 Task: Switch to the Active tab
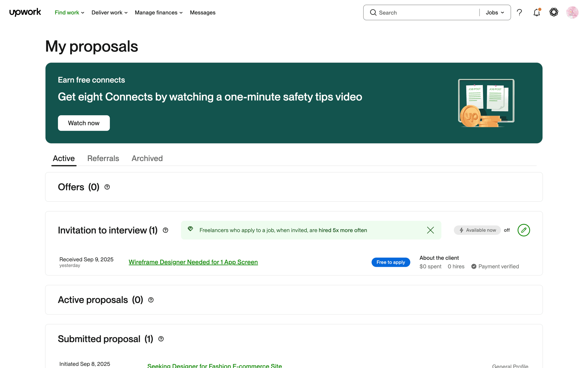pyautogui.click(x=64, y=159)
